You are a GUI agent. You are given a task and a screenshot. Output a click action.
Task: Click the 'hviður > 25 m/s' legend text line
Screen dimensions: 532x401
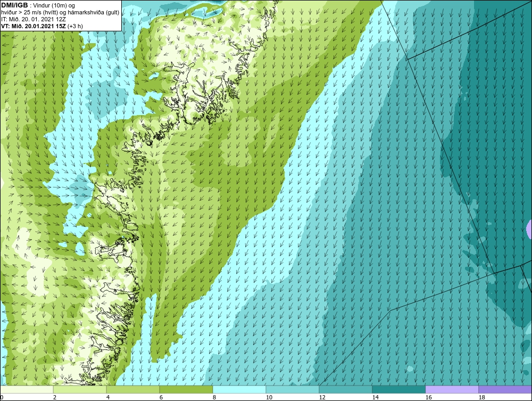pyautogui.click(x=60, y=12)
